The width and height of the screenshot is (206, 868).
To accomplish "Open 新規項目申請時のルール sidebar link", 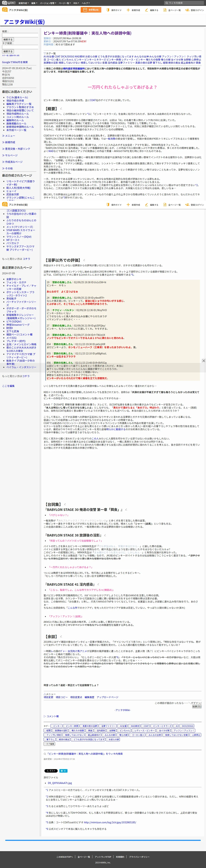I will coord(20,127).
